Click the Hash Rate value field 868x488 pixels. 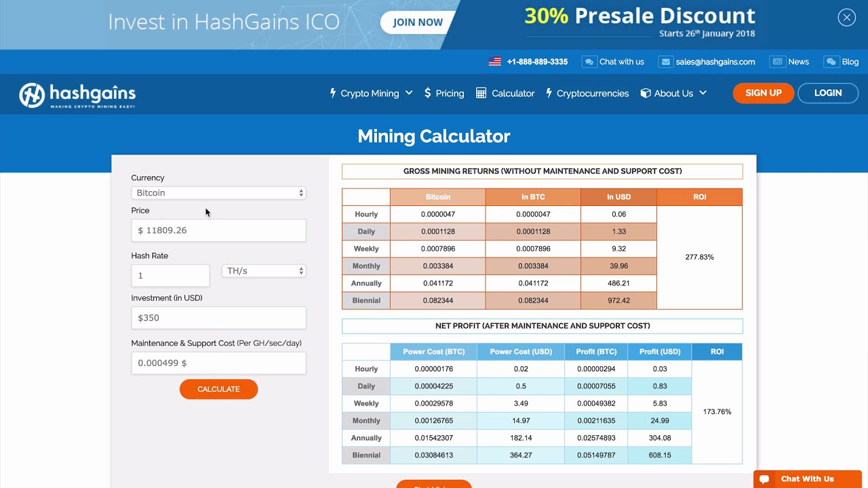(170, 276)
